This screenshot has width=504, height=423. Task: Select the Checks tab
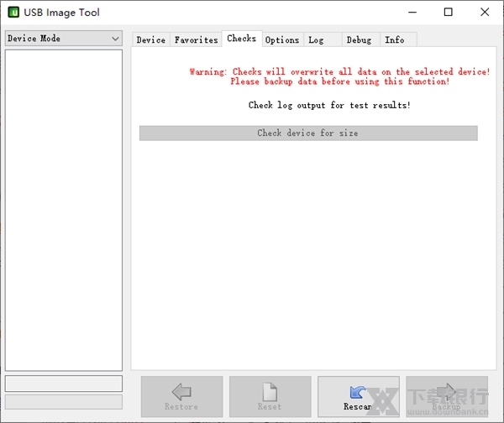241,39
